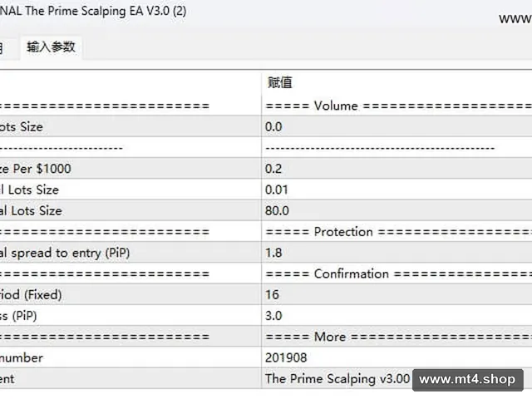The height and width of the screenshot is (399, 532).
Task: Select the 'iod (Fixed)' parameter label
Action: click(31, 295)
